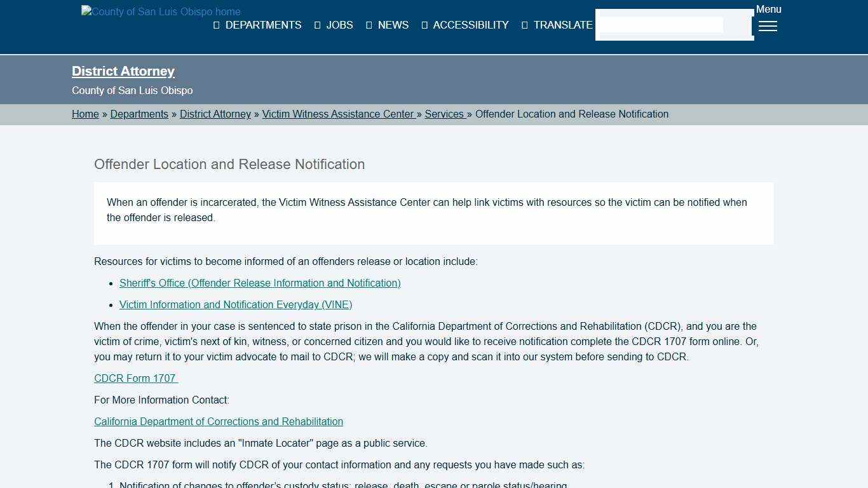Visit the Victim Information and Notification Everyday link
This screenshot has height=488, width=868.
point(236,305)
